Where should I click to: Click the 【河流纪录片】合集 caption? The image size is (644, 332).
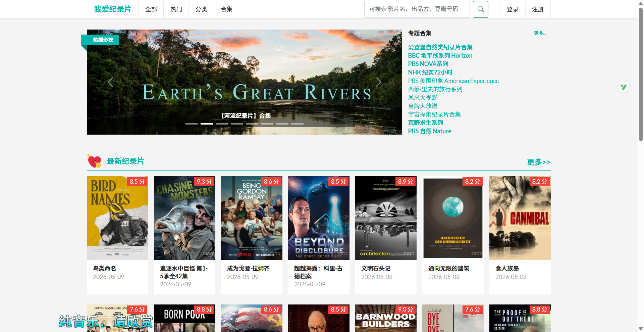point(245,116)
